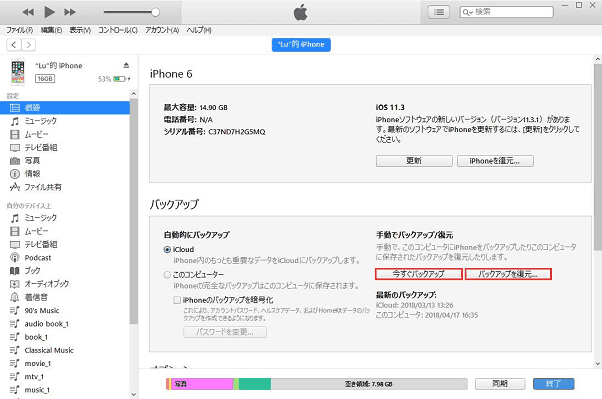
Task: Click the main pane scroll up arrow
Action: [598, 59]
